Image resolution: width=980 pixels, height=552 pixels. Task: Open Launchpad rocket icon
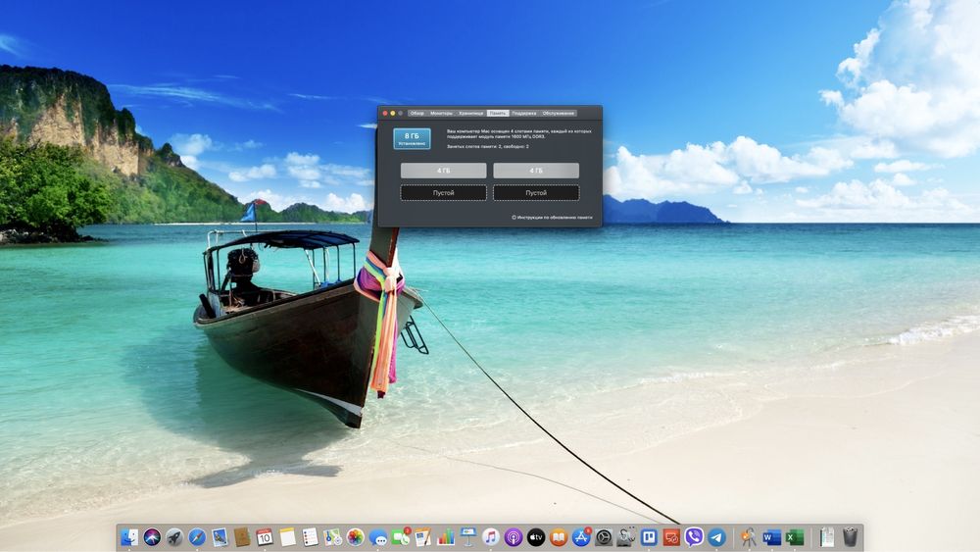[174, 537]
